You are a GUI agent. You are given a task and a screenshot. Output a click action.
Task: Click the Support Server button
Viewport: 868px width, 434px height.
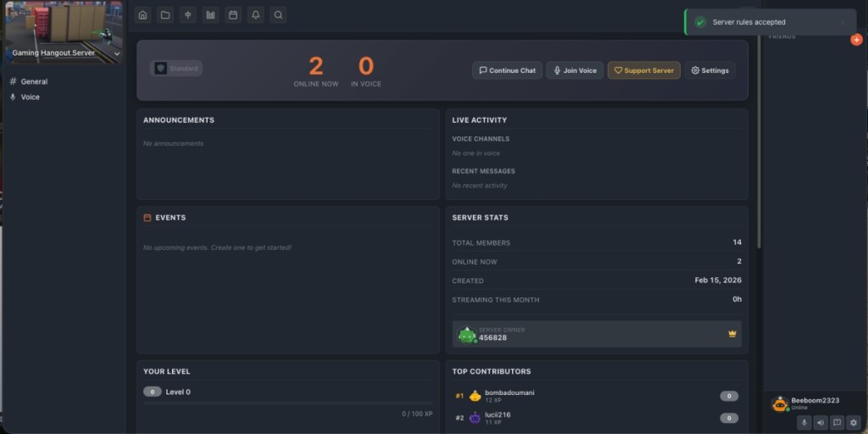644,70
